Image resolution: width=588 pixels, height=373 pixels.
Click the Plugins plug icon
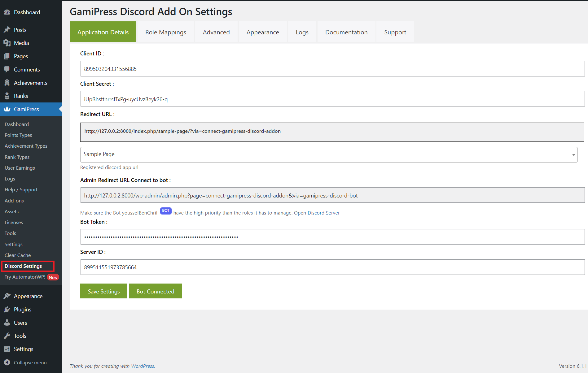(7, 310)
